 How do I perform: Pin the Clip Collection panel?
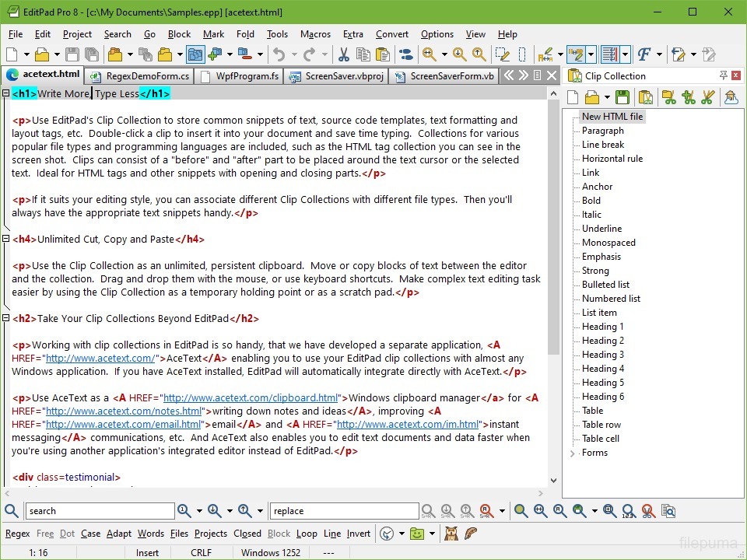(x=724, y=75)
